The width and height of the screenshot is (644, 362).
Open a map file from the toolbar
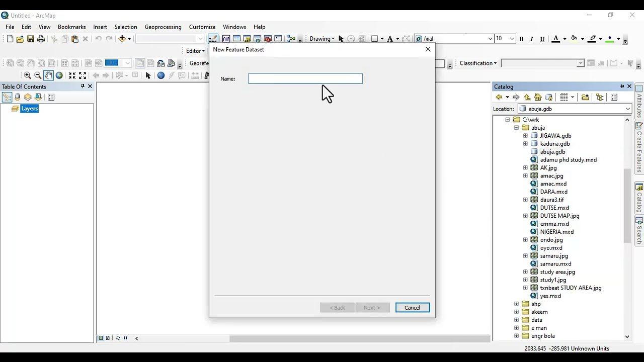20,39
